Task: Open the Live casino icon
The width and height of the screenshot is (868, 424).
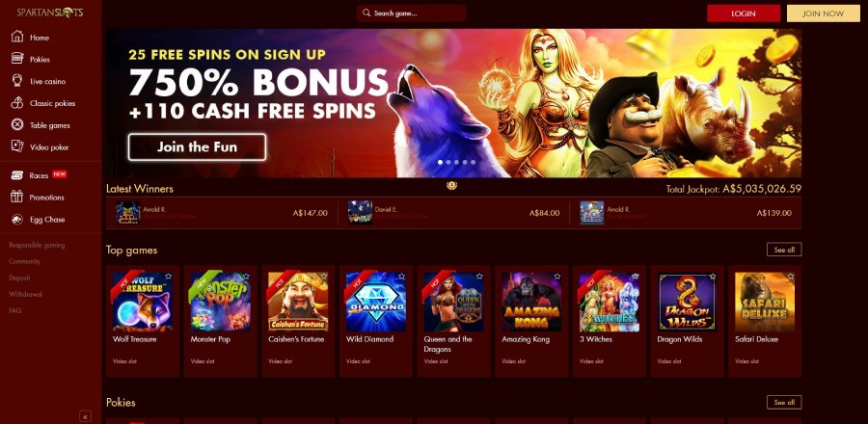Action: pos(17,81)
